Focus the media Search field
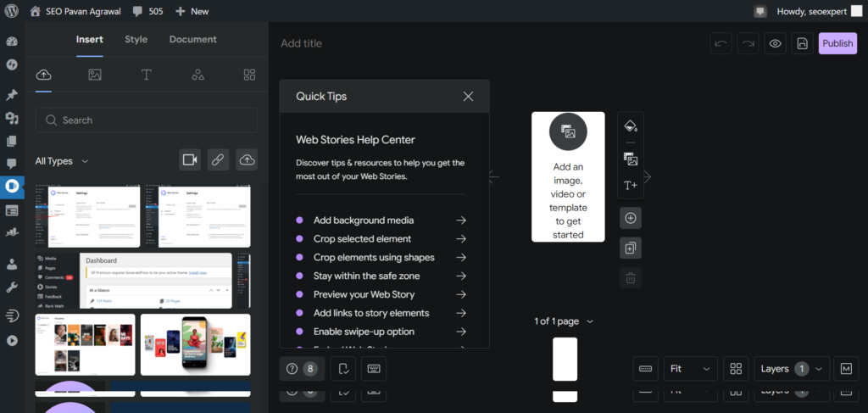This screenshot has width=868, height=413. coord(146,120)
